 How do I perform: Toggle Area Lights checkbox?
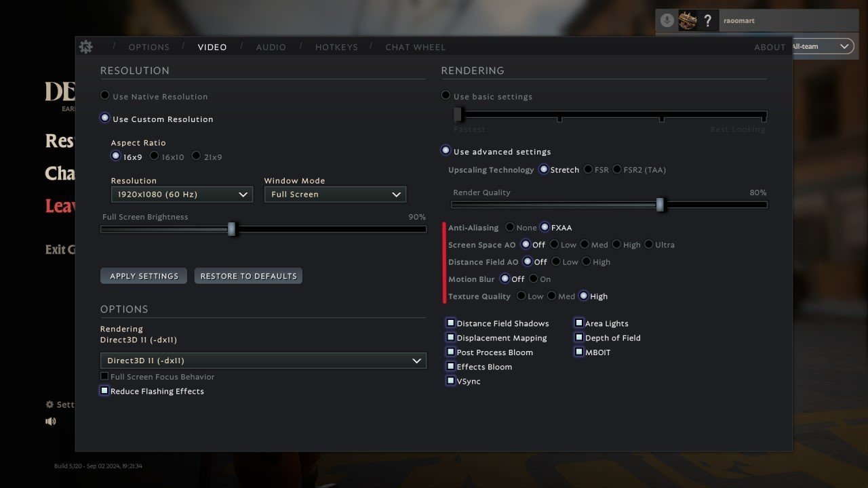579,323
